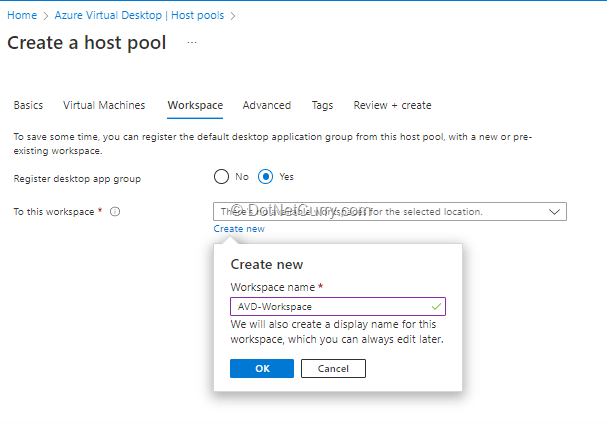Screen dimensions: 607x423
Task: Open the Tags tab
Action: coord(322,105)
